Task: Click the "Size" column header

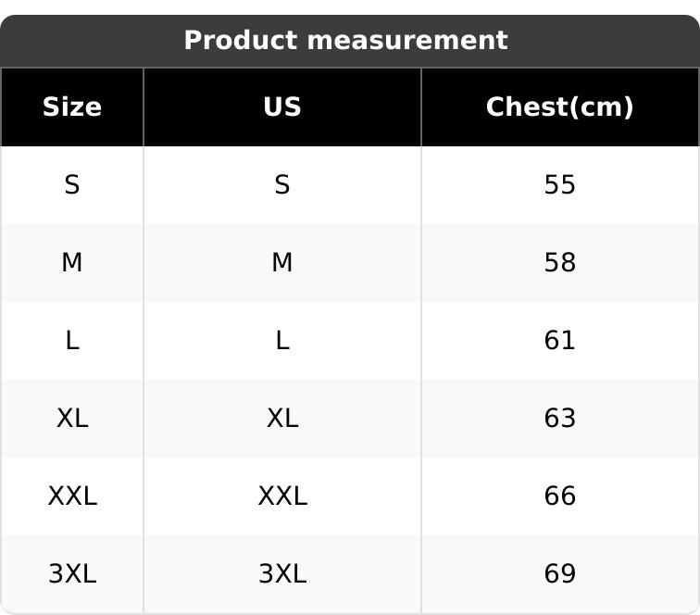Action: coord(72,107)
